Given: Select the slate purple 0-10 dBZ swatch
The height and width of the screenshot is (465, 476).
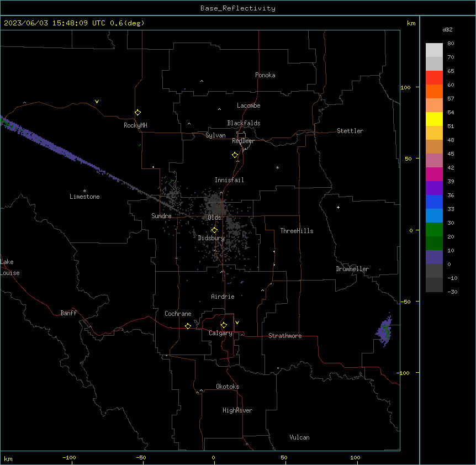Looking at the screenshot, I should click(434, 257).
